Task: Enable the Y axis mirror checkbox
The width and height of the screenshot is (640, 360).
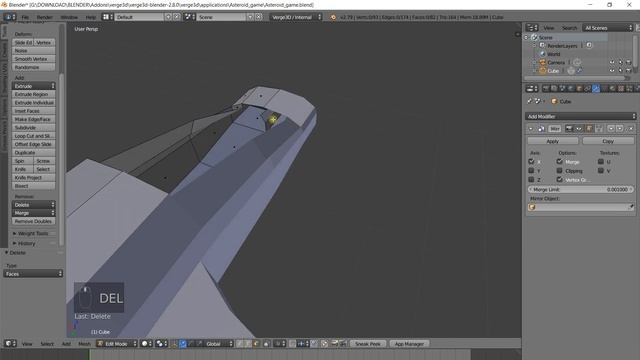Action: point(531,171)
